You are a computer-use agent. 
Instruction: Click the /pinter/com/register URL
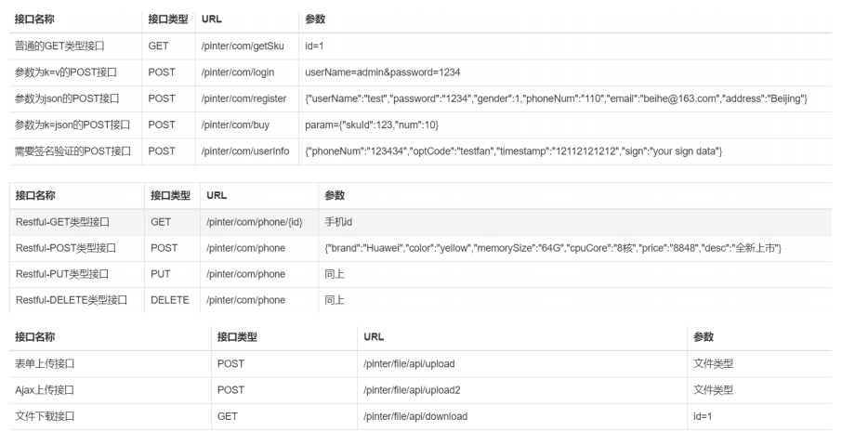click(243, 98)
